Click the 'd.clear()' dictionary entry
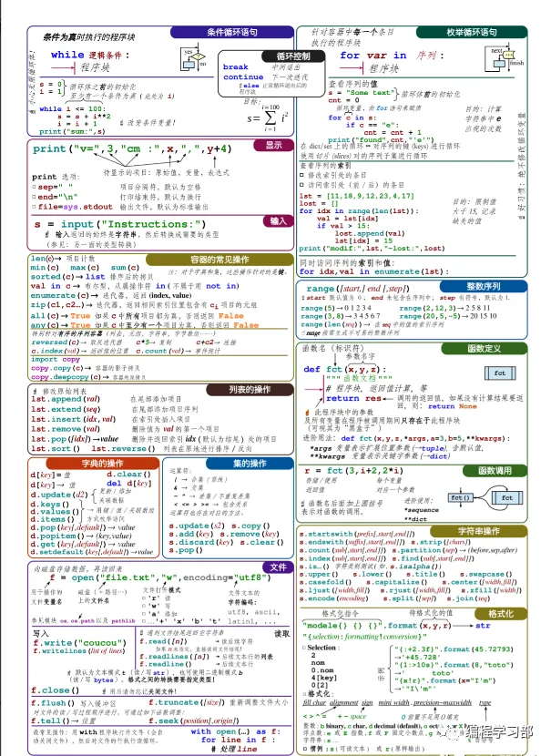 (128, 475)
